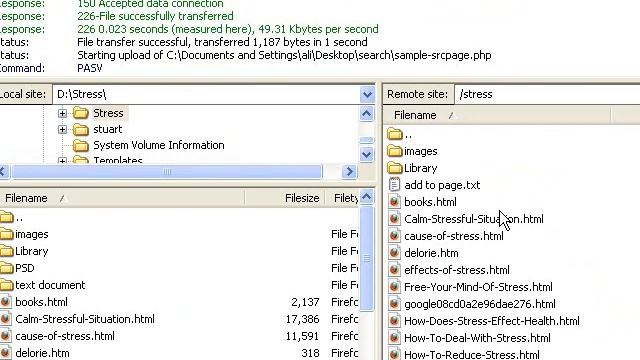The width and height of the screenshot is (640, 360).
Task: Click How-To-Deal-With-Stress.html file icon
Action: click(x=394, y=338)
